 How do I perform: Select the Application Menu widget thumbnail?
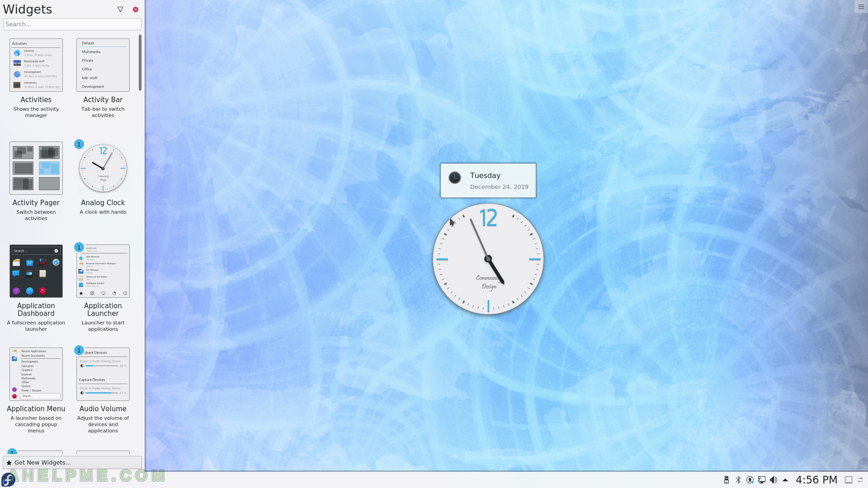36,374
